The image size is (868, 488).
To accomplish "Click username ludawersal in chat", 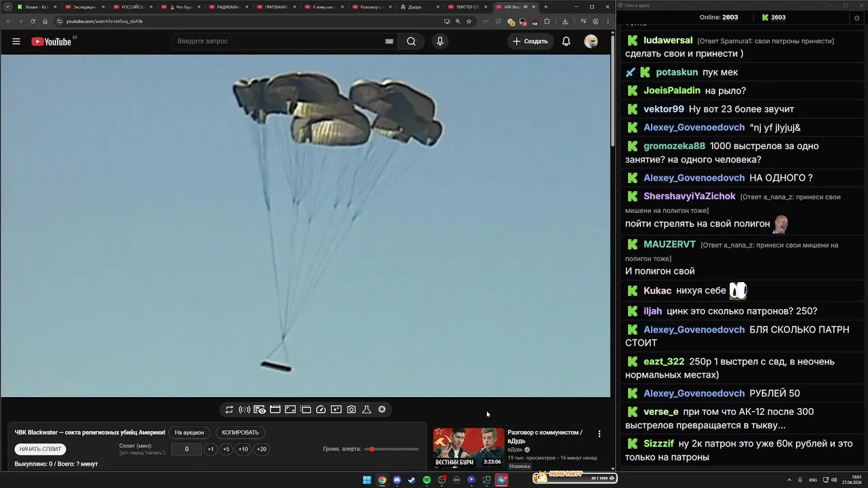I will (x=668, y=41).
